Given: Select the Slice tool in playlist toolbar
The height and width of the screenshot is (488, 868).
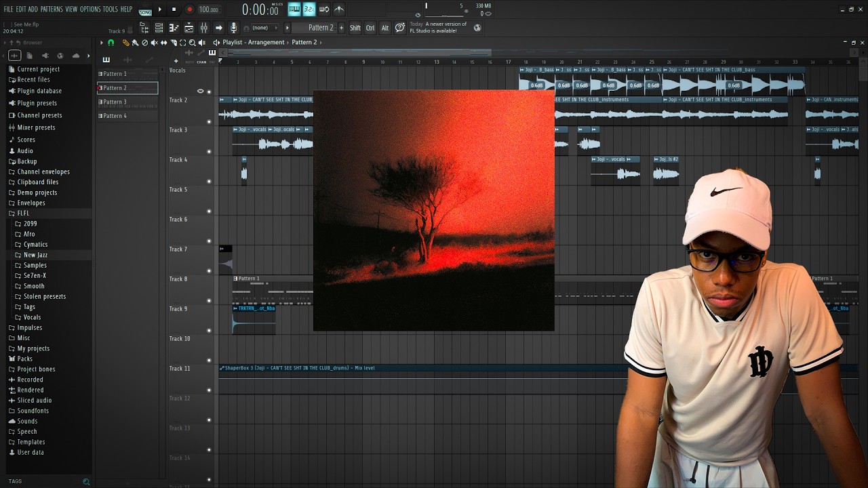Looking at the screenshot, I should tap(174, 43).
